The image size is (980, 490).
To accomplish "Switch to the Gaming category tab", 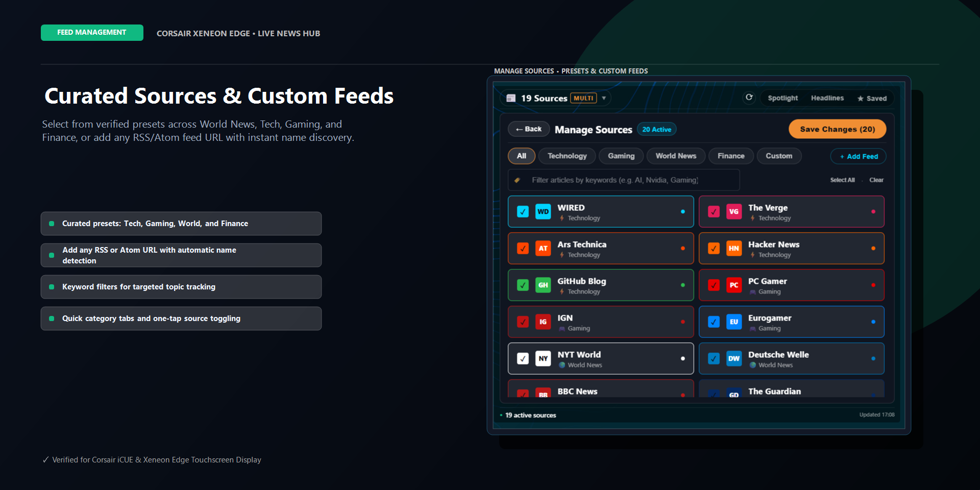I will click(621, 156).
